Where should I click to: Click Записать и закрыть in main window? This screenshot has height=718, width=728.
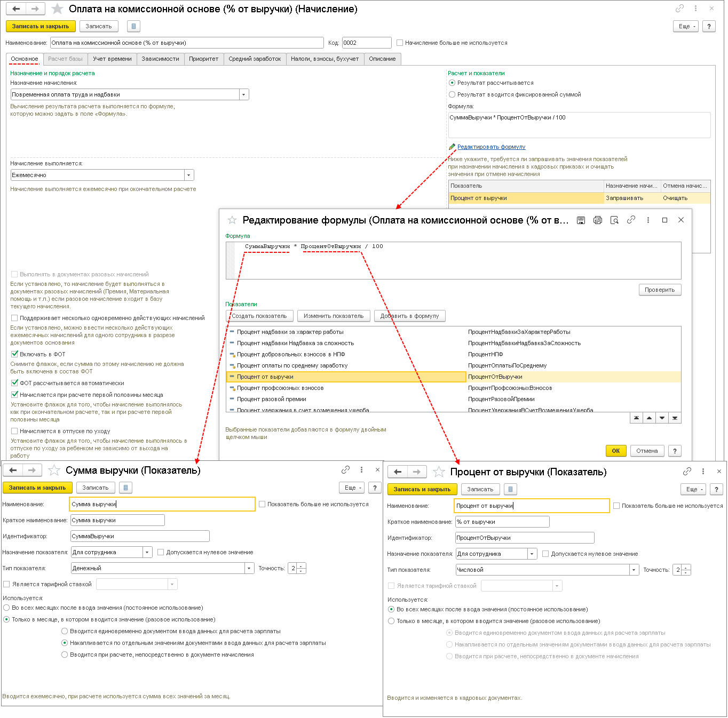pos(41,26)
